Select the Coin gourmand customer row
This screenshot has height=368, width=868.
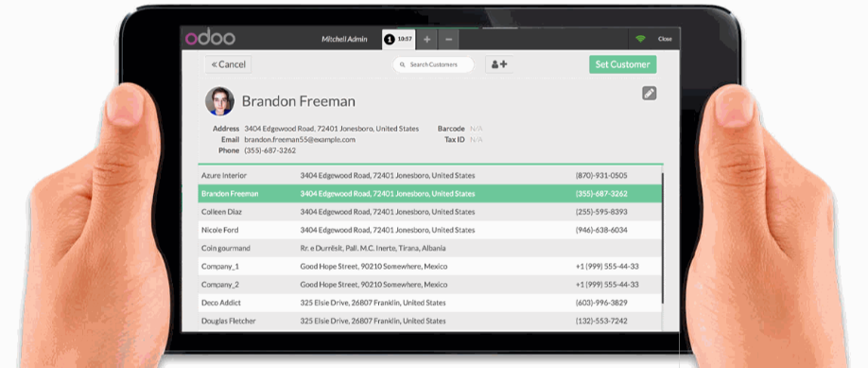(430, 248)
